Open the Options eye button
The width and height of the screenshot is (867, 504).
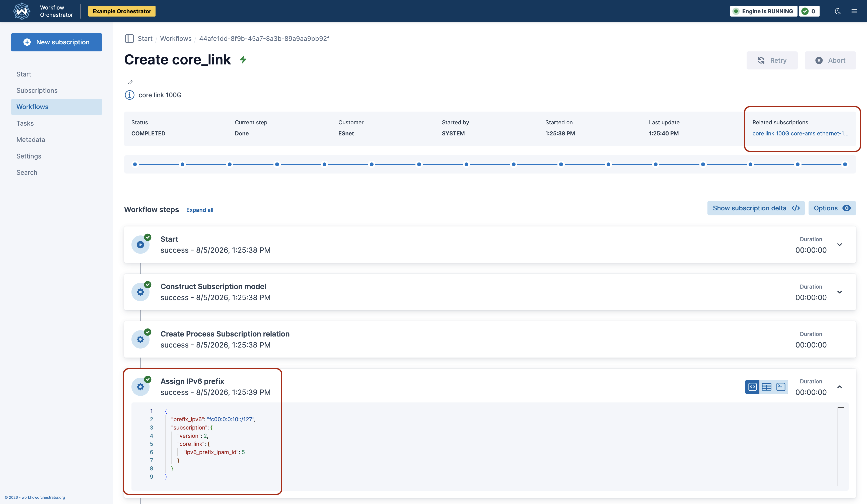(x=832, y=208)
